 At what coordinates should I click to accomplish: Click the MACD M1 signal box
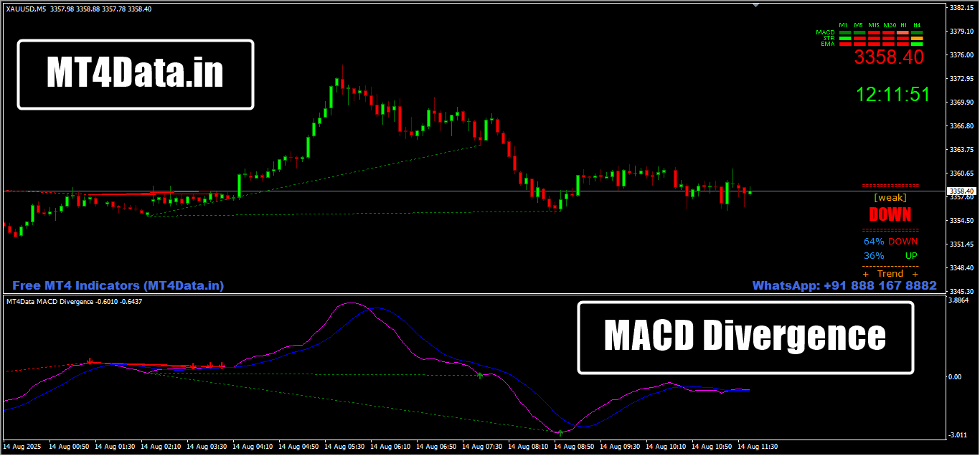coord(844,32)
